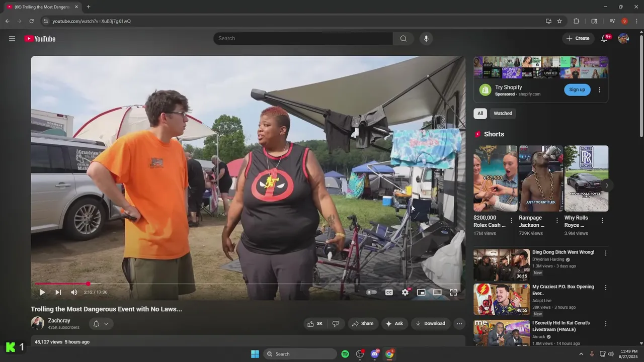
Task: Switch to theater mode
Action: click(438, 292)
